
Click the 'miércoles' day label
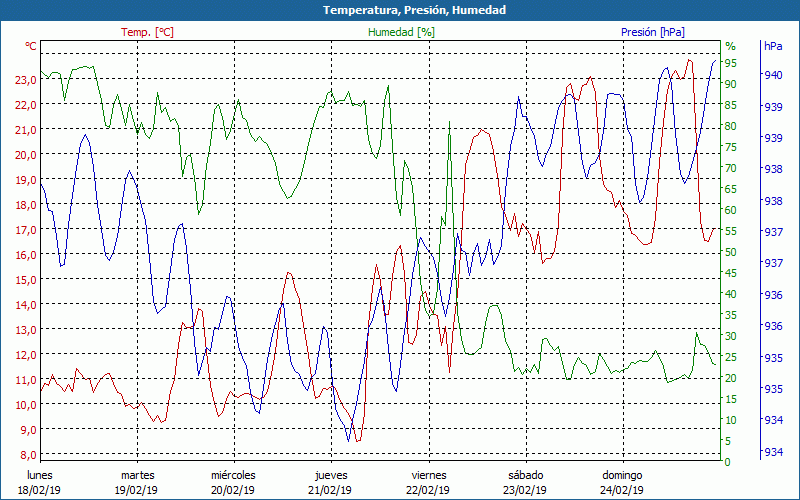tap(233, 475)
